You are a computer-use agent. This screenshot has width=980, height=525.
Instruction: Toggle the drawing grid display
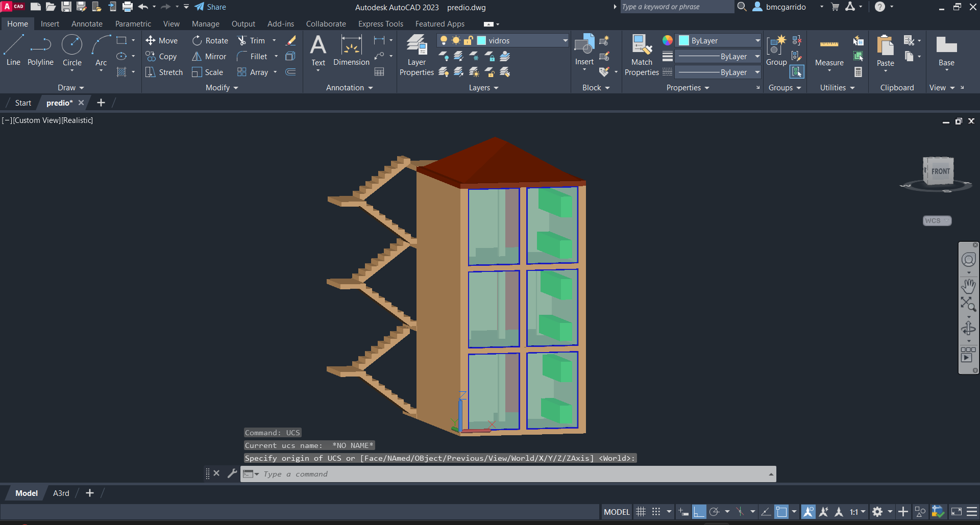(x=641, y=512)
